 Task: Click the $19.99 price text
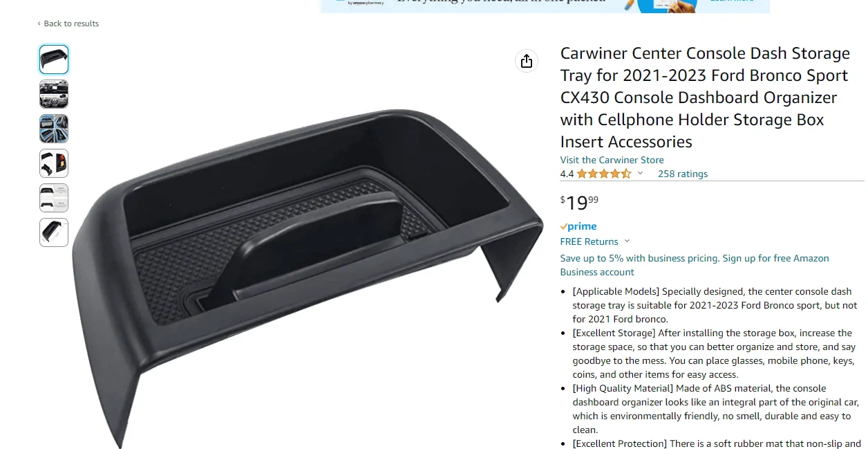[579, 202]
